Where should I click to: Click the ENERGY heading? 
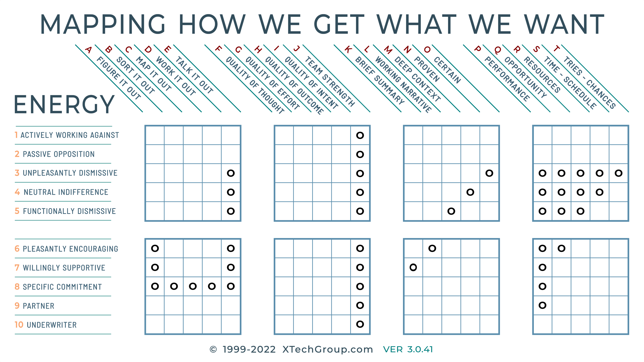(64, 105)
